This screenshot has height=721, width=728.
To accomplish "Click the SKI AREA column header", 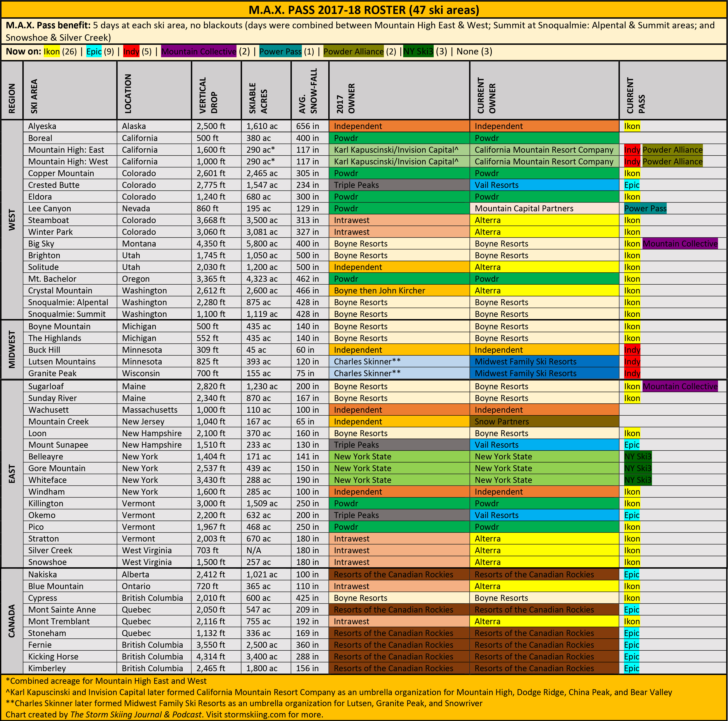I will pos(34,96).
